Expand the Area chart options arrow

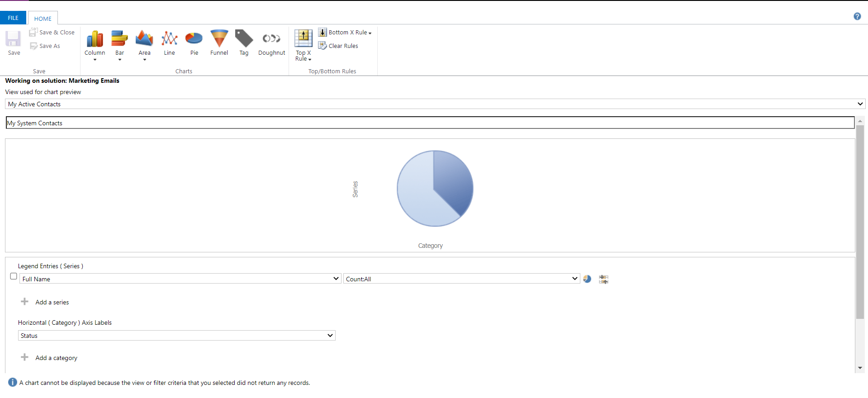[145, 60]
